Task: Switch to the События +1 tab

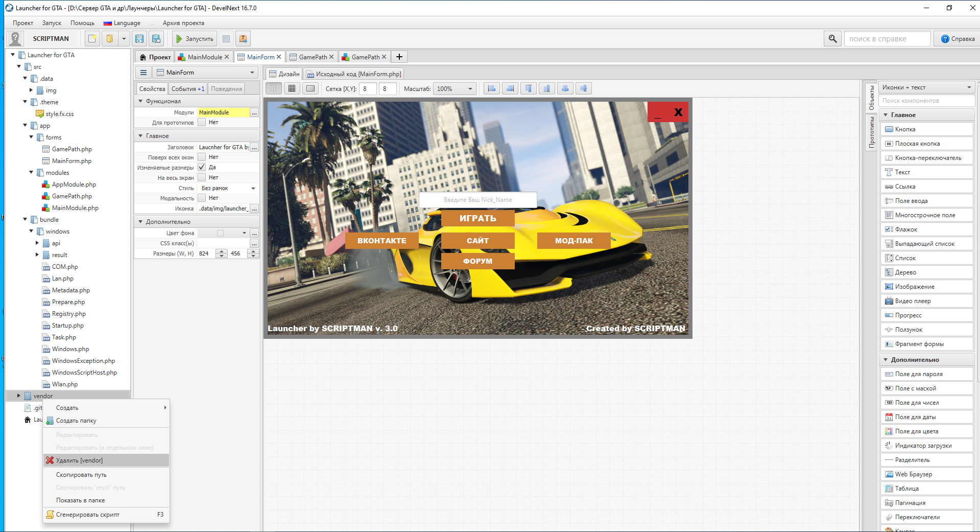Action: coord(187,89)
